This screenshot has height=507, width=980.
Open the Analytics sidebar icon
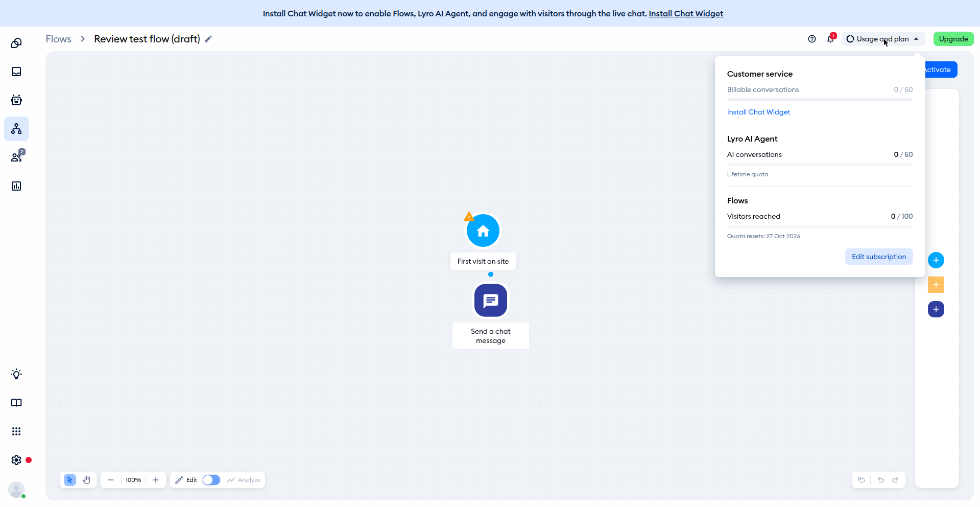click(16, 186)
